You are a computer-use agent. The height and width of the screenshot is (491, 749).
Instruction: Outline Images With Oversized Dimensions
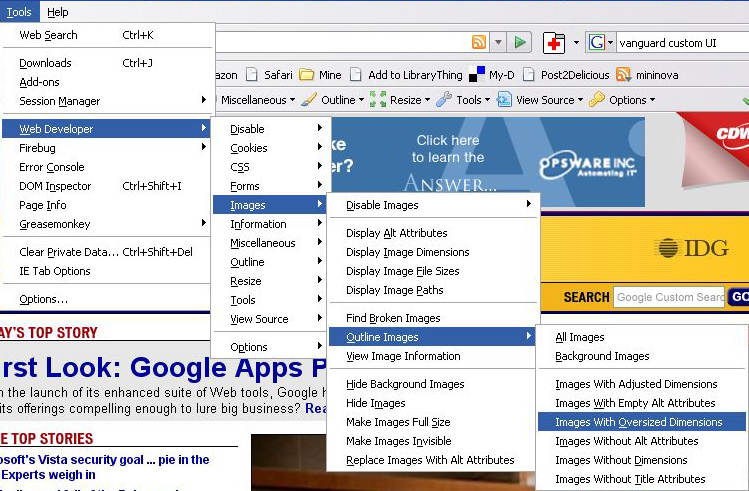point(642,422)
